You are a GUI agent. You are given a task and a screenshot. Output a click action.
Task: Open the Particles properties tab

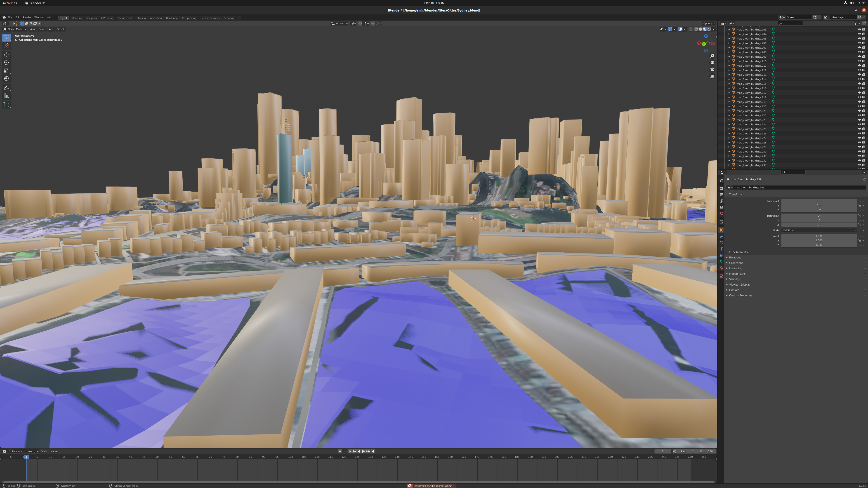[x=721, y=243]
